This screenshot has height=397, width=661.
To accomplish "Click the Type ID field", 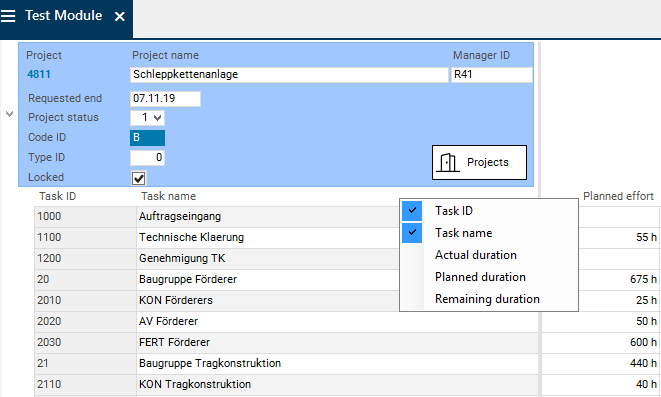I will tap(147, 158).
